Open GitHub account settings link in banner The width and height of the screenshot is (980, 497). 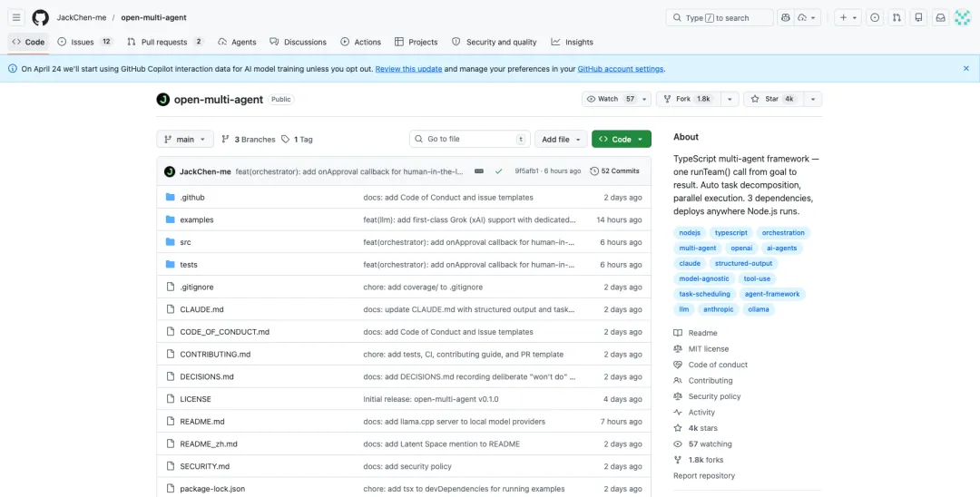click(621, 69)
